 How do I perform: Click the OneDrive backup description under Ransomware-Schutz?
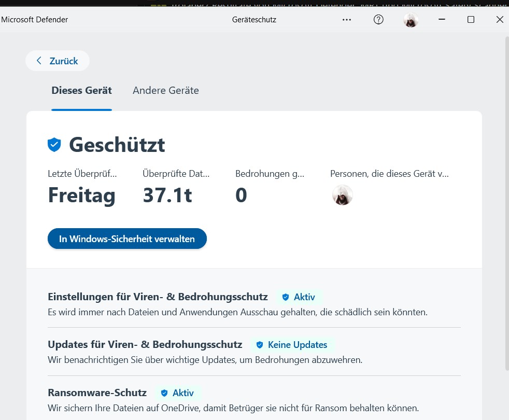233,408
